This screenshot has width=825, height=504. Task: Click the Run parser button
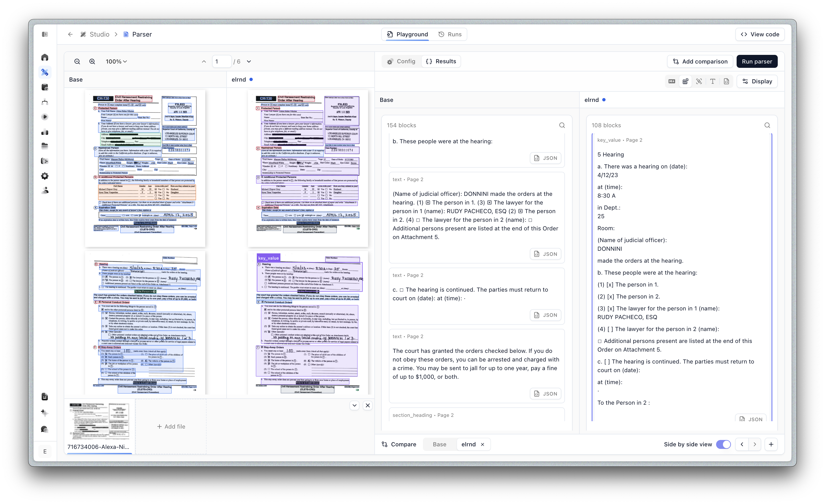(757, 62)
